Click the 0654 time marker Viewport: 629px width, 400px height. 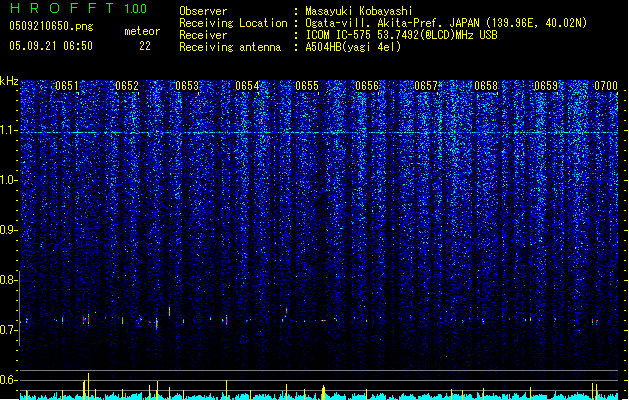click(x=247, y=86)
